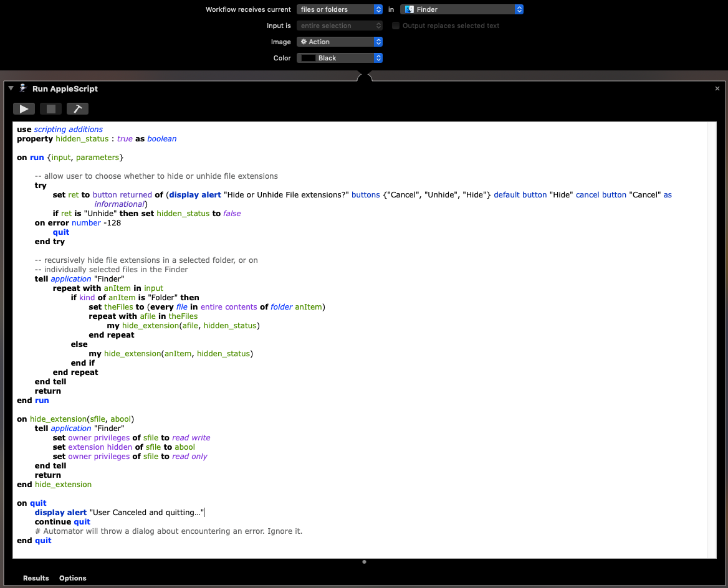Open the Image dropdown showing Action
This screenshot has width=728, height=588.
coord(340,42)
